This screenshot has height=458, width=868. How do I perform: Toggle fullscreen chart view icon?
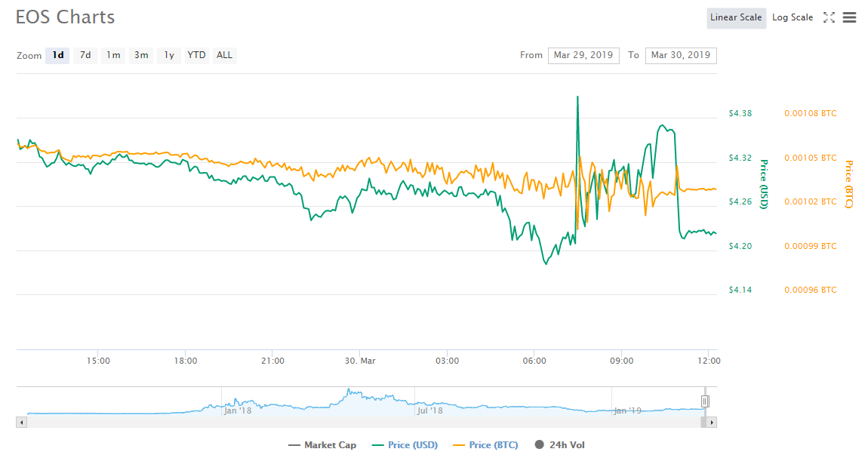click(x=829, y=17)
